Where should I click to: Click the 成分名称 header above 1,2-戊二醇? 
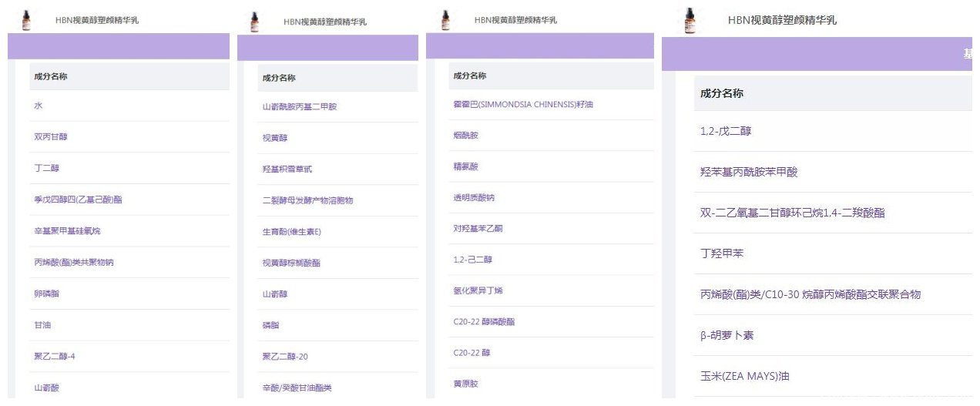tap(722, 93)
